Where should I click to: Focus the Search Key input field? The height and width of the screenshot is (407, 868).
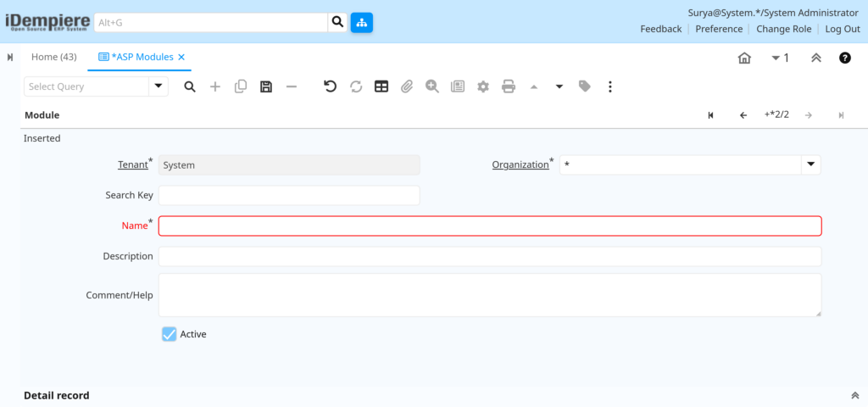[x=289, y=196]
